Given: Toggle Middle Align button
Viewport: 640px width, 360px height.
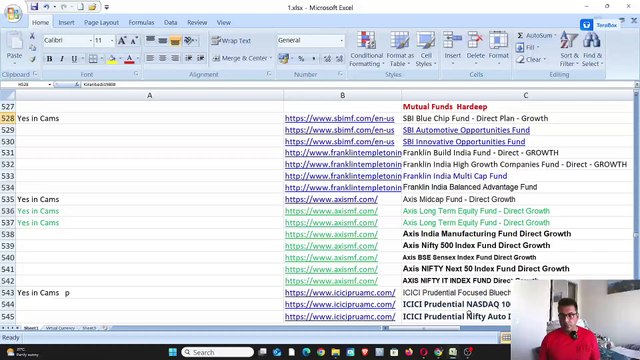Looking at the screenshot, I should (x=162, y=40).
